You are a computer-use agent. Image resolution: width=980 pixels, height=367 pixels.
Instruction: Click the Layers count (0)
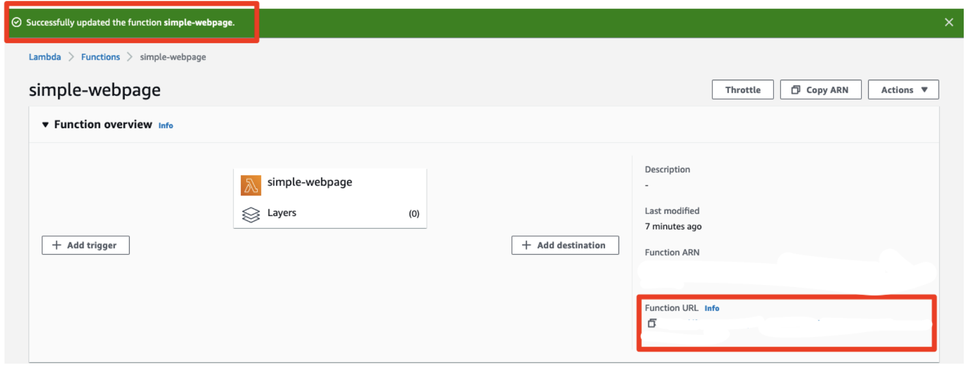[414, 214]
